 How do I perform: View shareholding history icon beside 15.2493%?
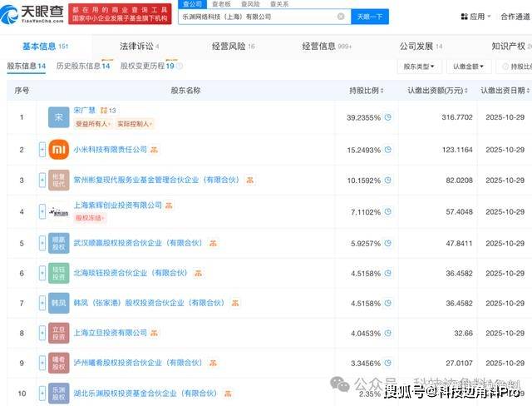tap(388, 150)
